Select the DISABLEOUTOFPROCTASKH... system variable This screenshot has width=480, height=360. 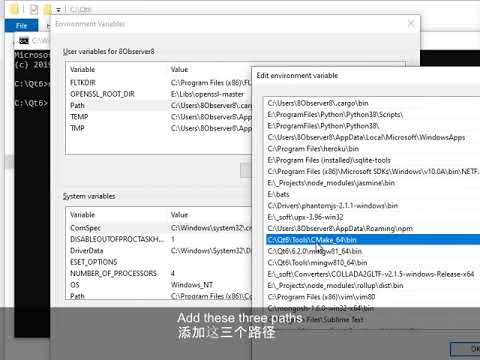[158, 239]
